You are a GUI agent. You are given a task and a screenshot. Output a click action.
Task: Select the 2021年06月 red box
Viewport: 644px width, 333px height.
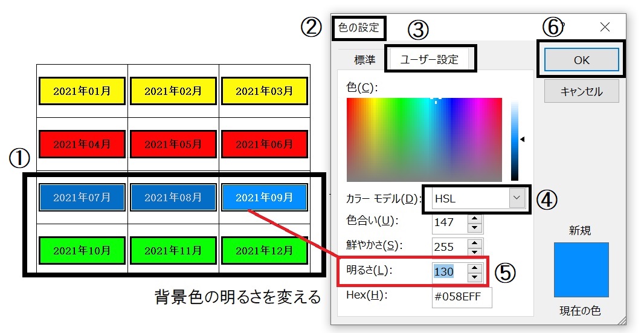click(265, 144)
